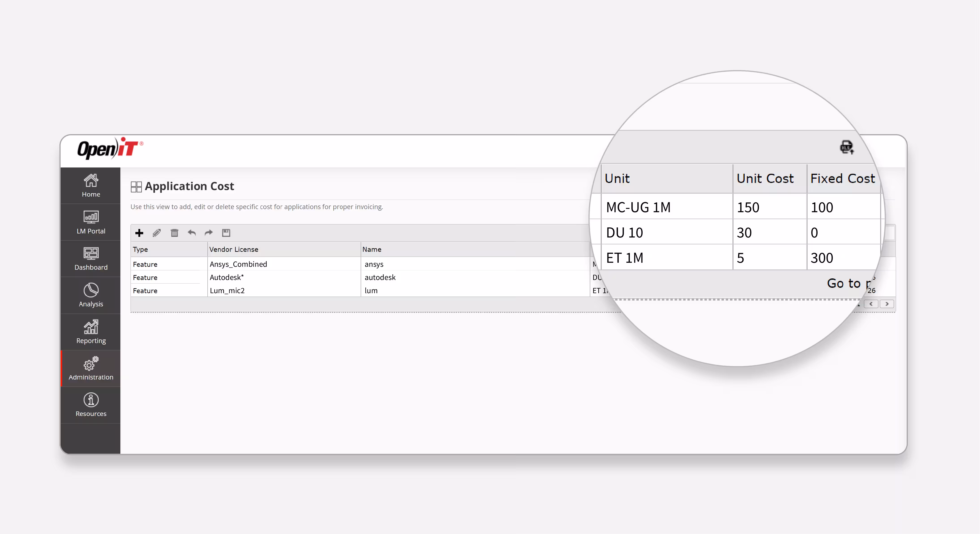Go to the Home section
This screenshot has width=980, height=534.
coord(91,186)
